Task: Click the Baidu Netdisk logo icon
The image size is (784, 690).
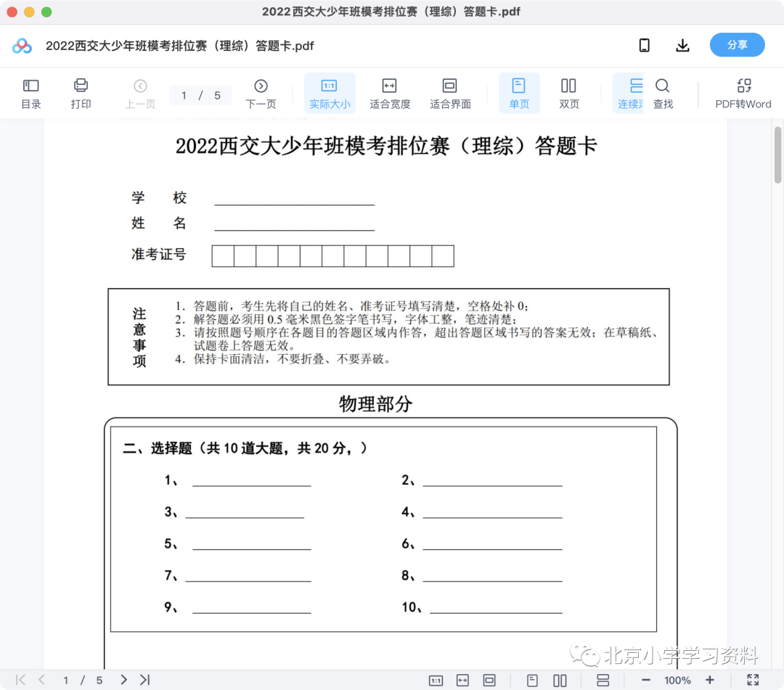Action: click(22, 46)
